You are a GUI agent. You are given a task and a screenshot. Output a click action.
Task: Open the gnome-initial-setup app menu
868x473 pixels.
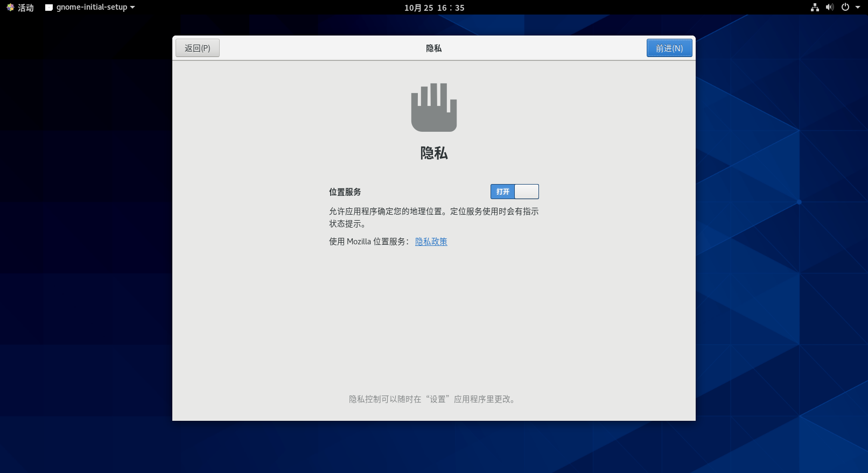click(x=90, y=8)
